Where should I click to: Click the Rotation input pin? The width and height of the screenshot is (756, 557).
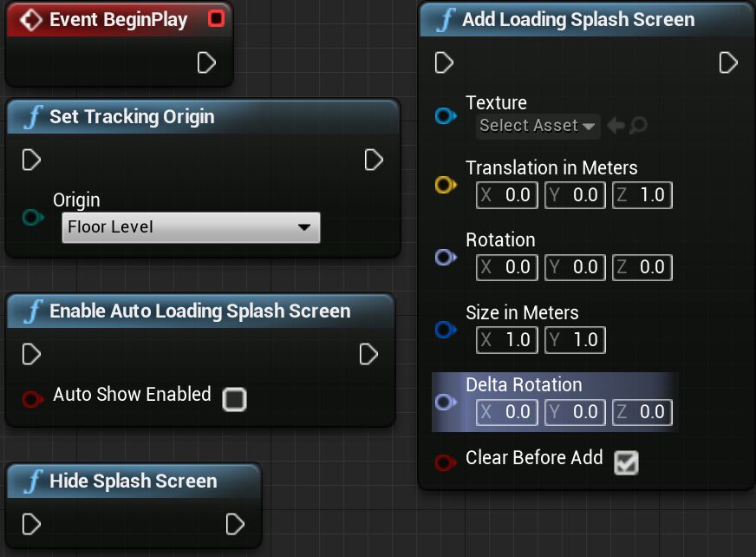tap(446, 257)
